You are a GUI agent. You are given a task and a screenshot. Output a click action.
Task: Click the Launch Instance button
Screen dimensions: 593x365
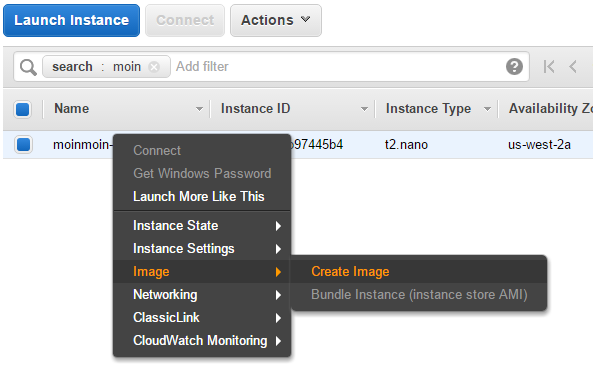click(x=71, y=20)
